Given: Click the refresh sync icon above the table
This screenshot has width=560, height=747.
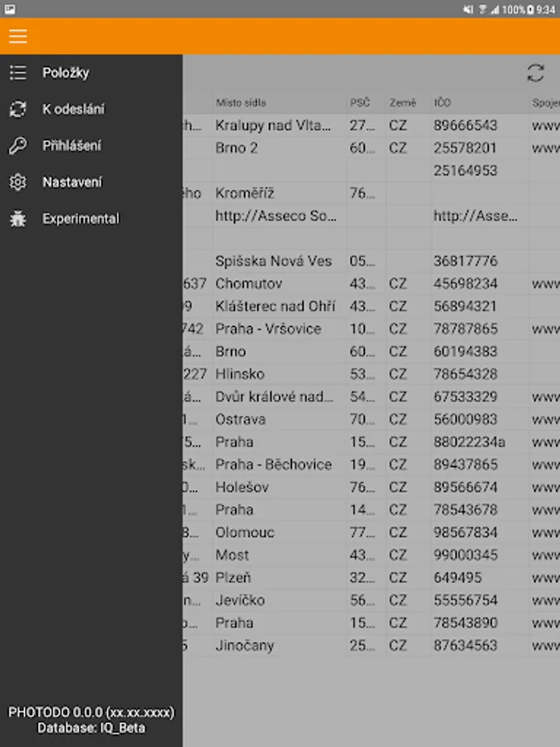Looking at the screenshot, I should [536, 73].
